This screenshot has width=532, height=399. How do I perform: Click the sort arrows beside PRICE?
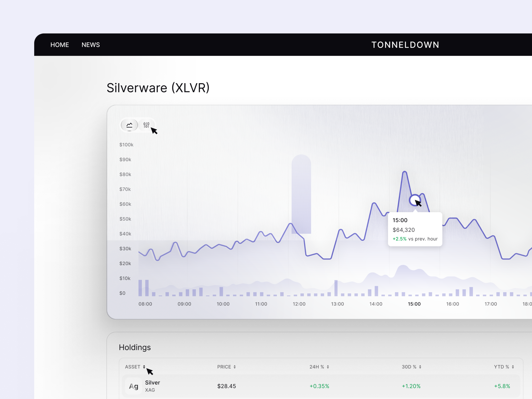[235, 367]
